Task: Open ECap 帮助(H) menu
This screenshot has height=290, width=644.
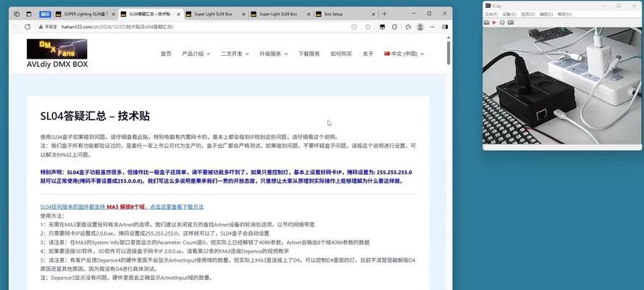Action: 564,14
